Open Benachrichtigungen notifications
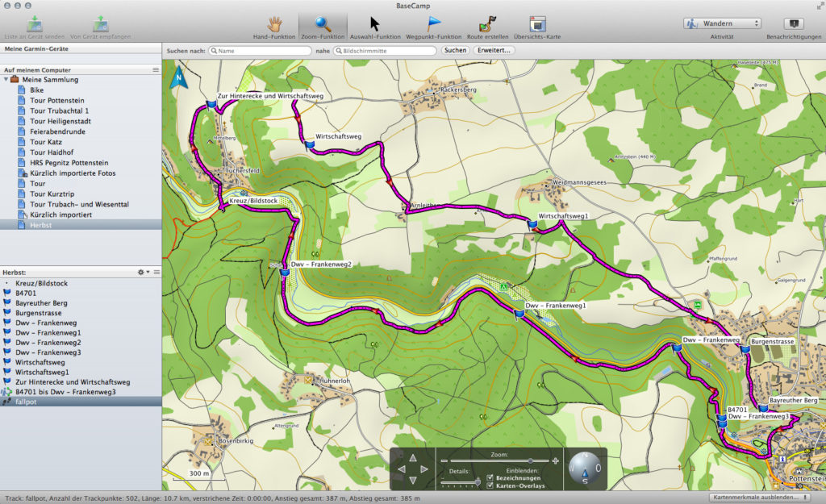The height and width of the screenshot is (504, 826). pos(793,24)
